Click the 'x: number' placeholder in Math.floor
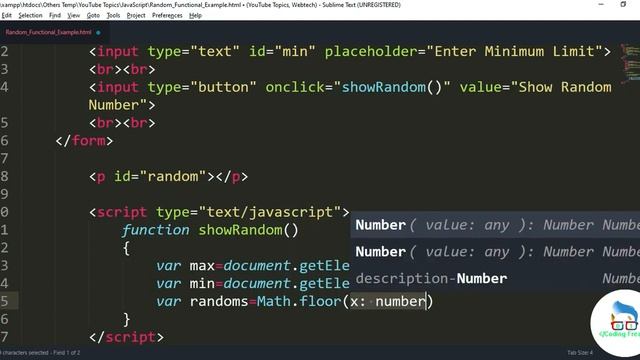The height and width of the screenshot is (360, 640). (x=388, y=302)
